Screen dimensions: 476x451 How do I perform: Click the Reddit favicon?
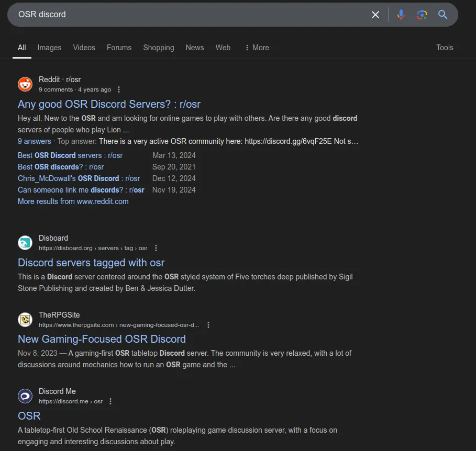tap(25, 84)
